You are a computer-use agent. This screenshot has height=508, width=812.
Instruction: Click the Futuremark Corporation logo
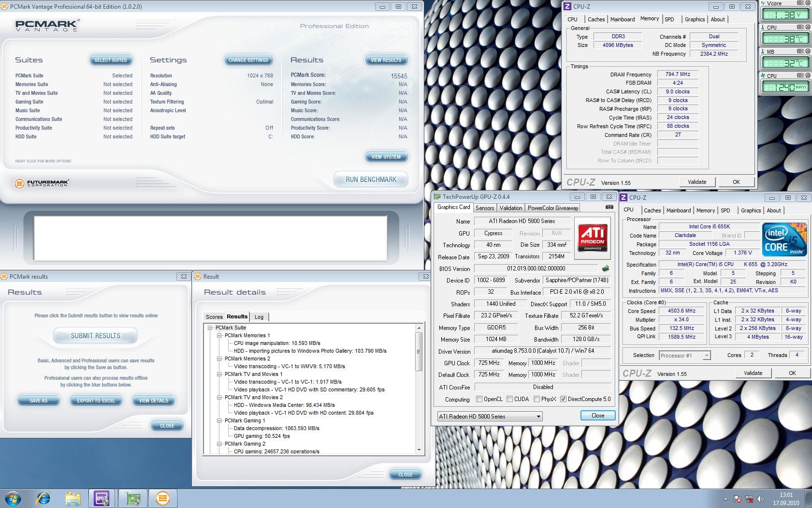(x=42, y=183)
